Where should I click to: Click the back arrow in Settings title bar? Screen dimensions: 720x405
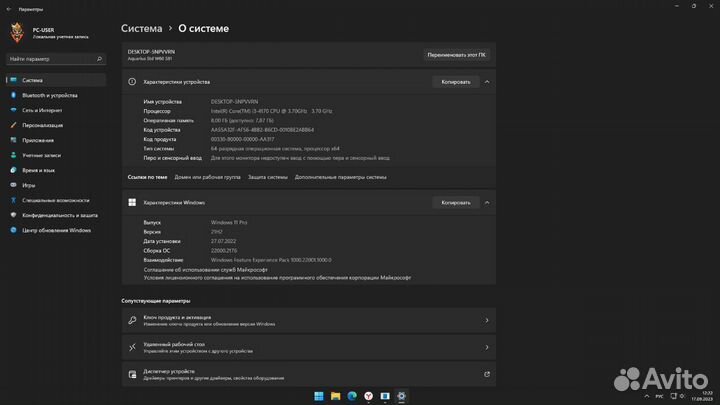9,9
